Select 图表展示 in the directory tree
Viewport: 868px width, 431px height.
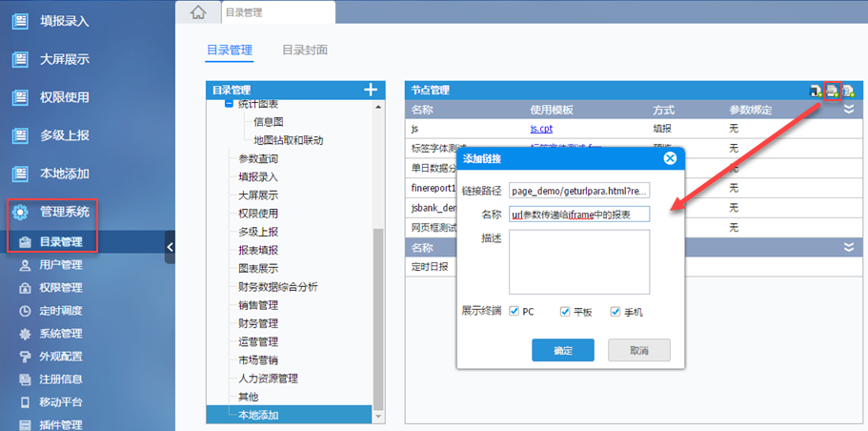click(x=258, y=269)
